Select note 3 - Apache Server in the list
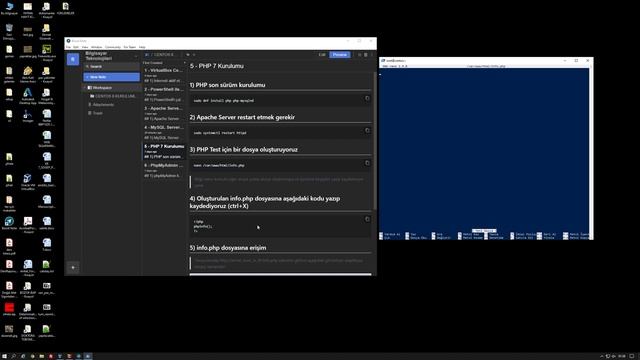Viewport: 640px width, 360px height. coord(163,113)
